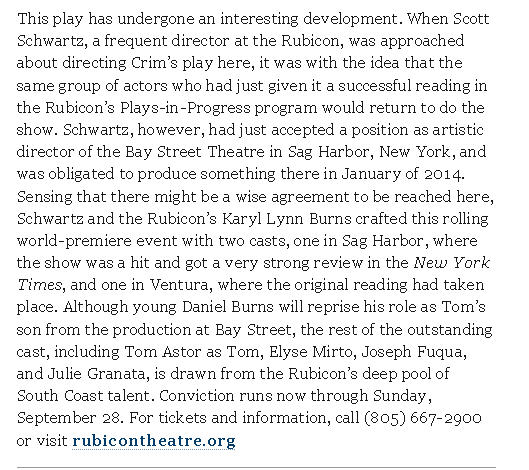Click the horizontal divider below the article
The height and width of the screenshot is (470, 529).
click(256, 468)
